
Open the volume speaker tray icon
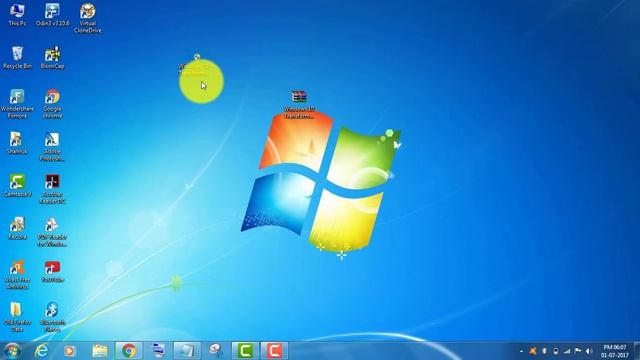tap(589, 351)
